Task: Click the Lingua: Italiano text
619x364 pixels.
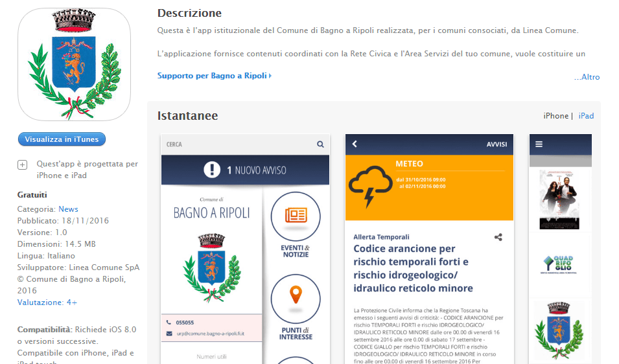Action: 46,256
